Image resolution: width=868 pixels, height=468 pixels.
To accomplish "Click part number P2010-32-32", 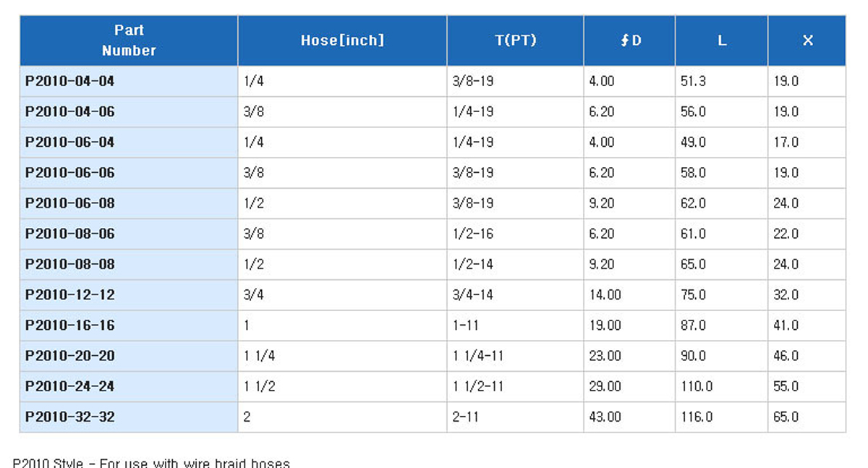I will click(70, 417).
